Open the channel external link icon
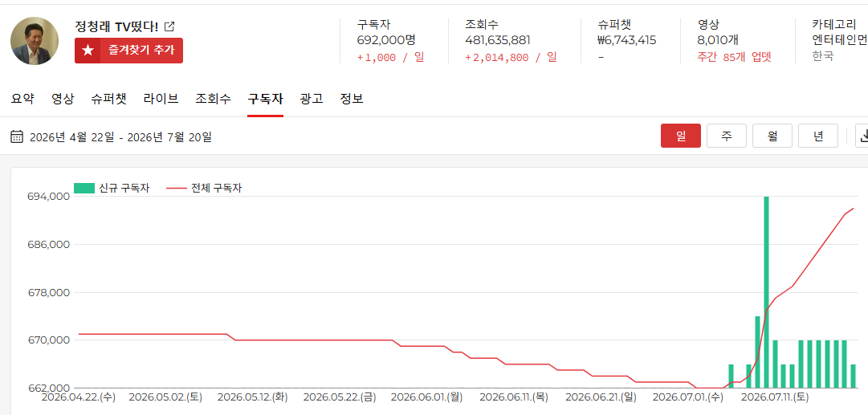Image resolution: width=868 pixels, height=415 pixels. (169, 26)
